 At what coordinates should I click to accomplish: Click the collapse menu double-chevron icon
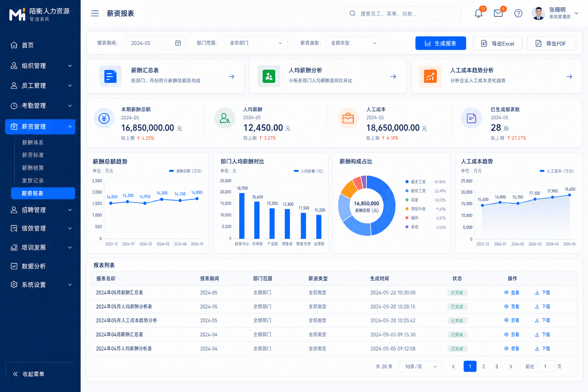[15, 374]
